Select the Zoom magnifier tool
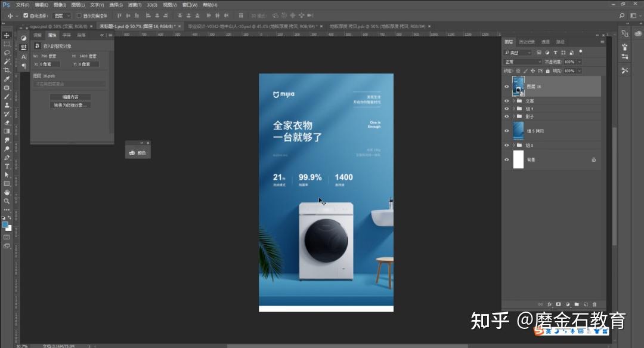Image resolution: width=644 pixels, height=348 pixels. pyautogui.click(x=7, y=201)
